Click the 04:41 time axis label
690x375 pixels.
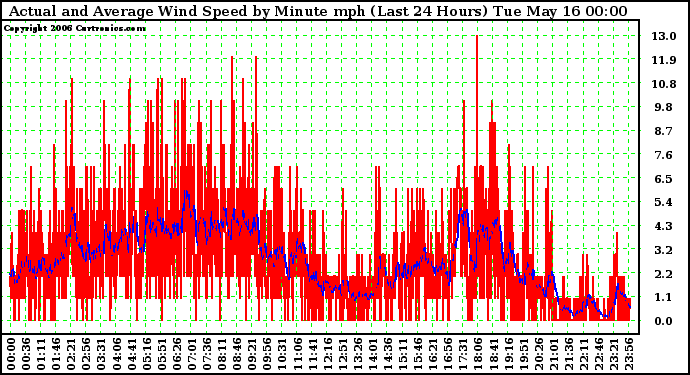131,354
